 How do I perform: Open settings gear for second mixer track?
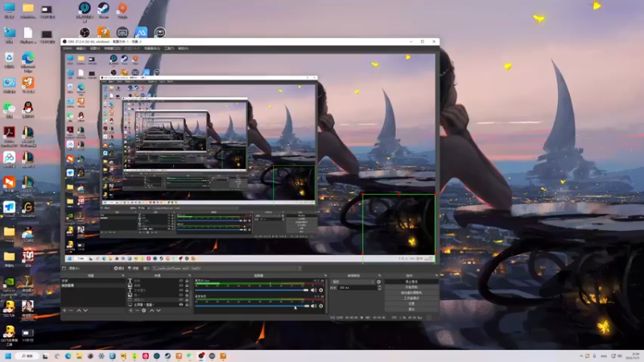click(320, 306)
